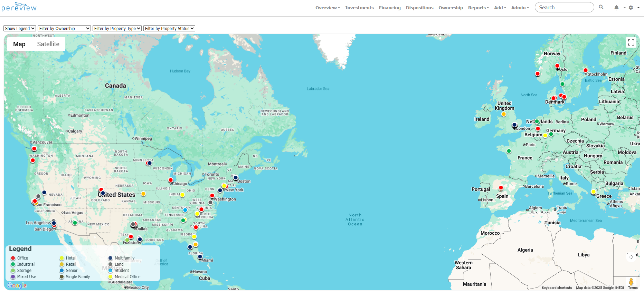Open the Show Legend dropdown
644x293 pixels.
20,29
